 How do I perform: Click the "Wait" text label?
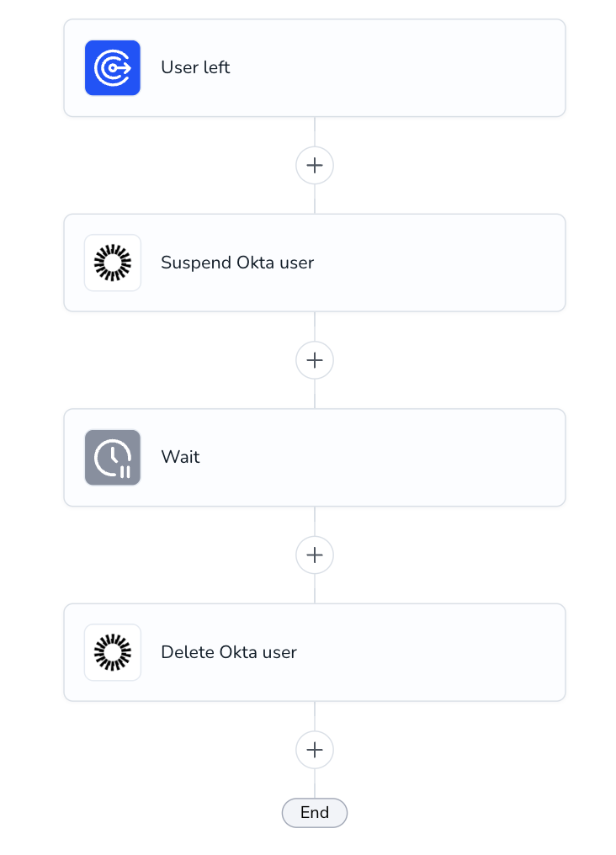180,457
